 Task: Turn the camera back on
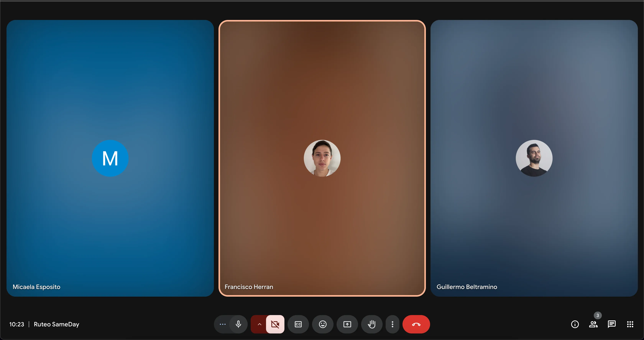(x=275, y=324)
